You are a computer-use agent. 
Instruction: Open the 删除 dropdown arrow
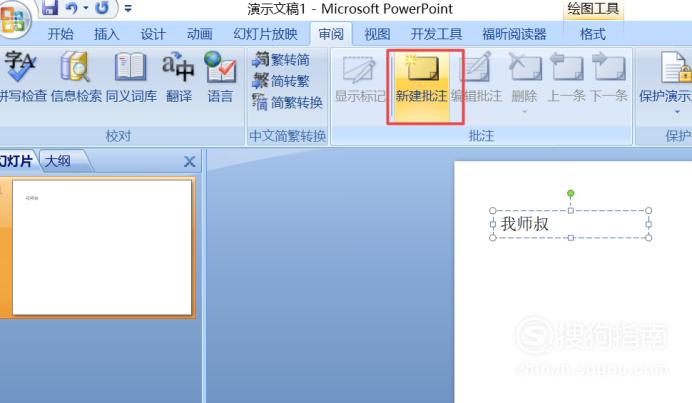click(524, 112)
